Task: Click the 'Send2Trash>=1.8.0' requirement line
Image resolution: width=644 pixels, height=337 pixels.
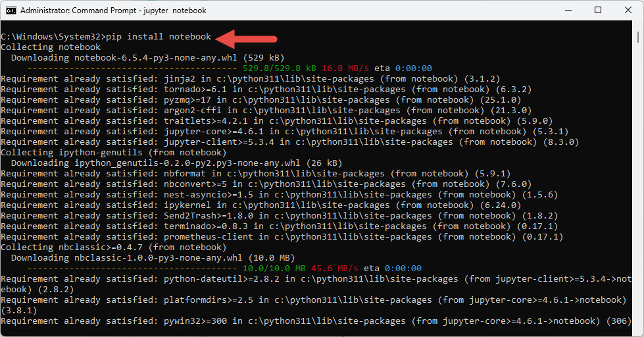Action: 280,216
